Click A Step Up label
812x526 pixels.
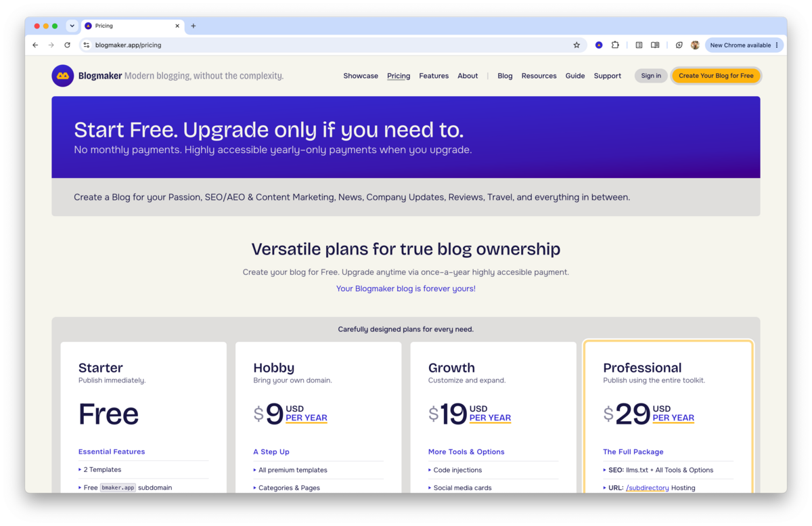[x=271, y=452]
